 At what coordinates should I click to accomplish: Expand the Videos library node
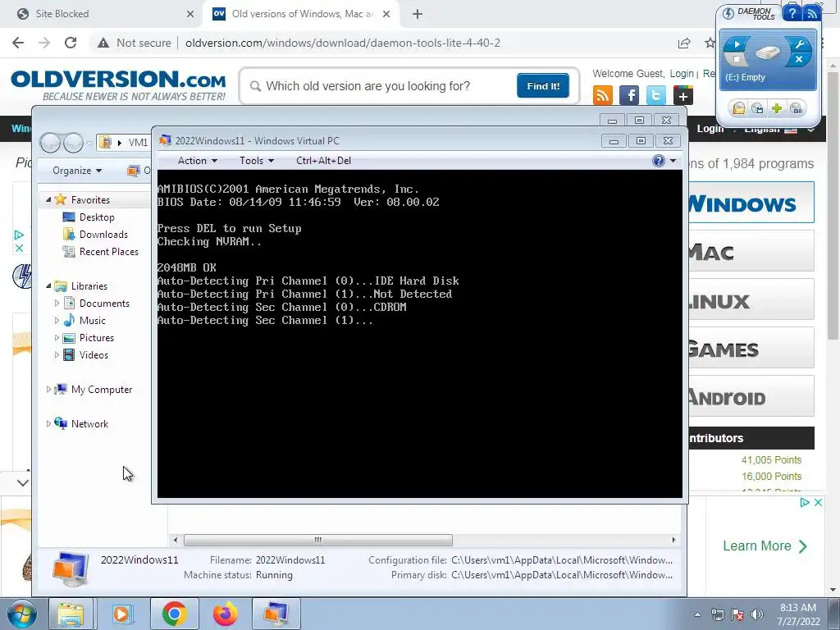coord(57,354)
